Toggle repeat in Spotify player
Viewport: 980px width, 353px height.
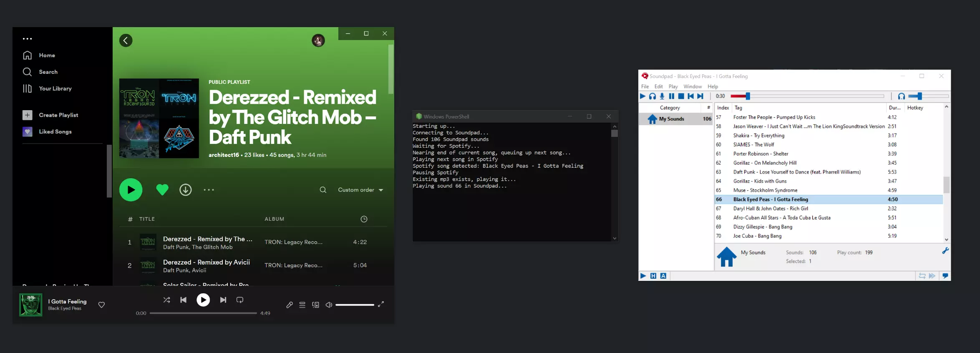tap(240, 300)
